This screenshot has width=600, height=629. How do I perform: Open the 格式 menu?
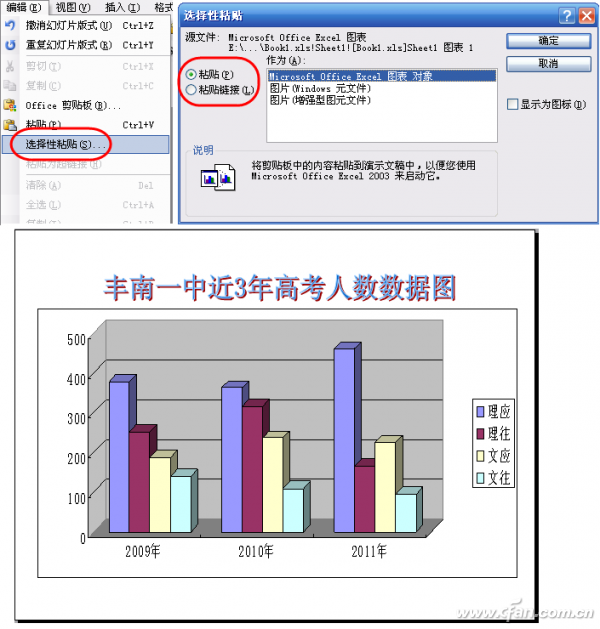coord(164,7)
